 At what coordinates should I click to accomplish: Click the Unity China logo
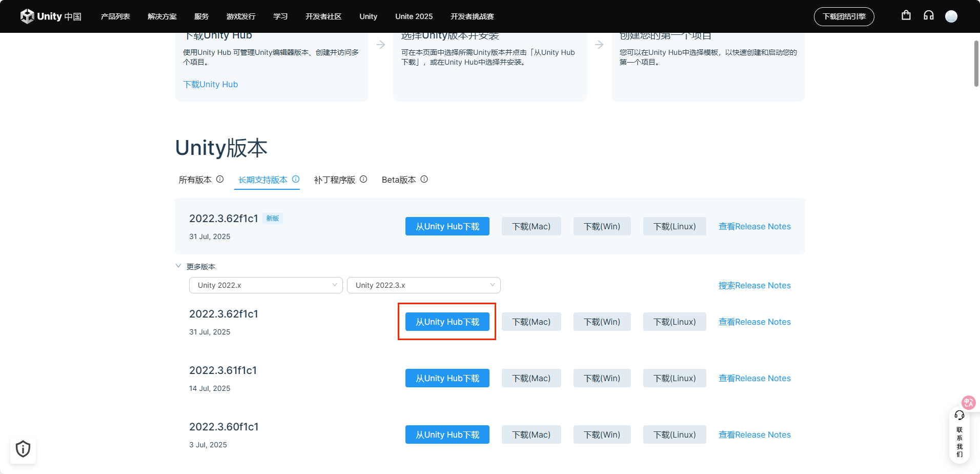coord(51,16)
